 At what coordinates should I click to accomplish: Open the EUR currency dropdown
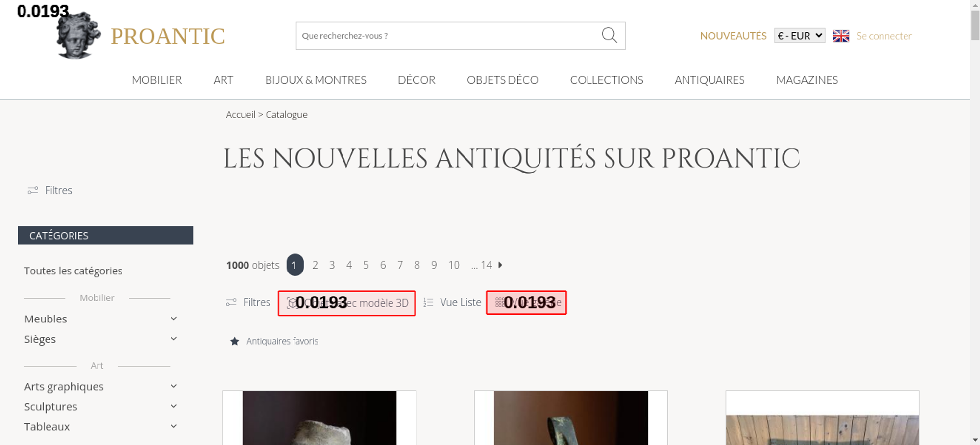[799, 36]
